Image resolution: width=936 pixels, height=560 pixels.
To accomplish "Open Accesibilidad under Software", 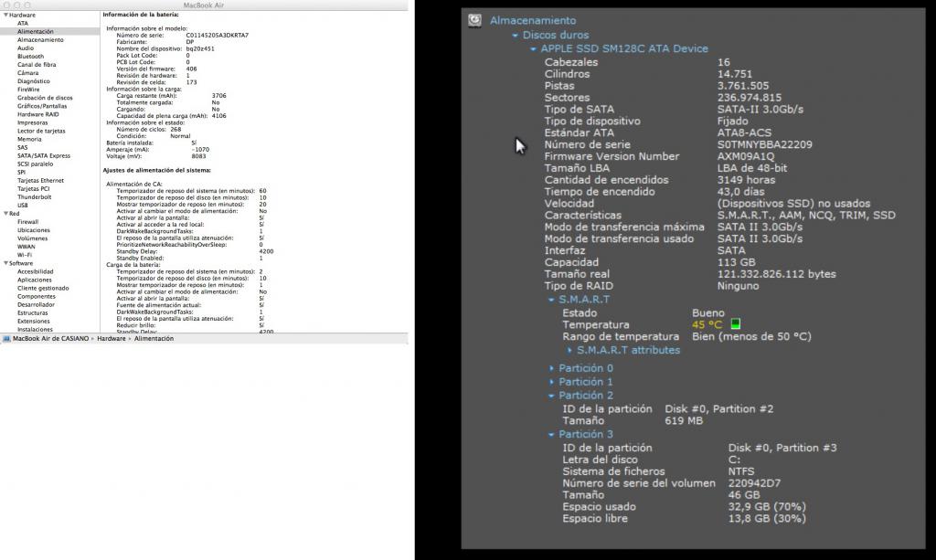I will pyautogui.click(x=36, y=272).
